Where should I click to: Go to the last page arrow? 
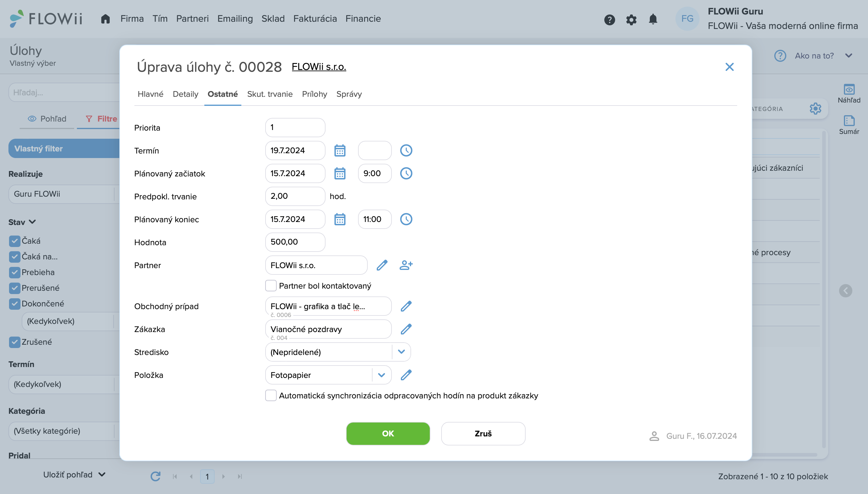(240, 477)
